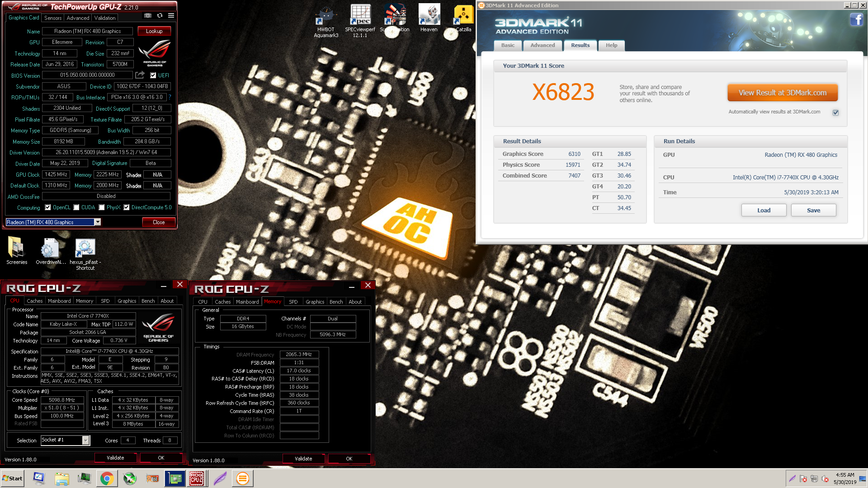Click the network tray icon

(x=814, y=479)
